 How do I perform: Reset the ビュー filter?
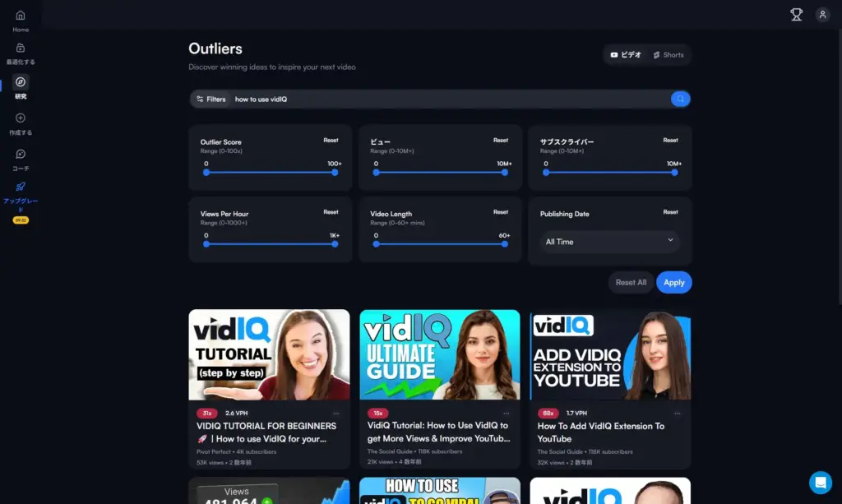(501, 140)
